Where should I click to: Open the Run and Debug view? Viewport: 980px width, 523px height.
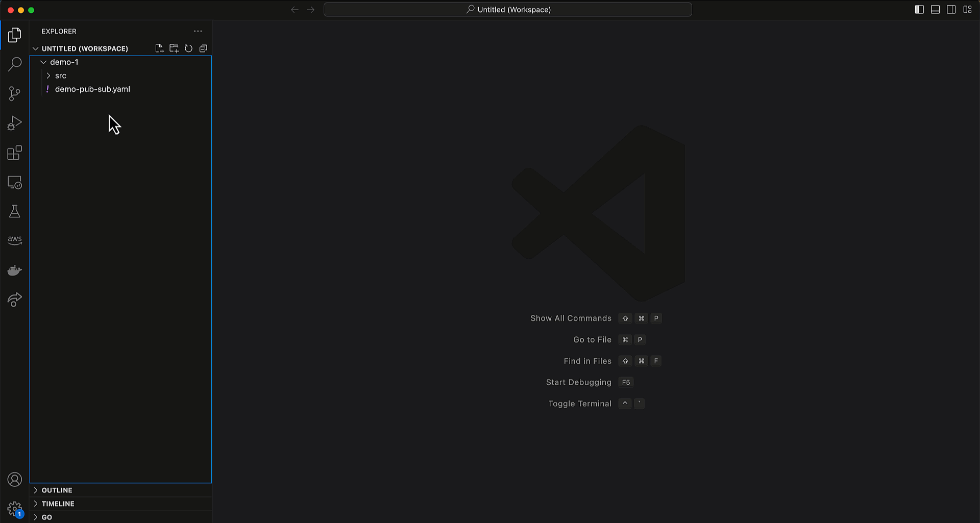[15, 123]
